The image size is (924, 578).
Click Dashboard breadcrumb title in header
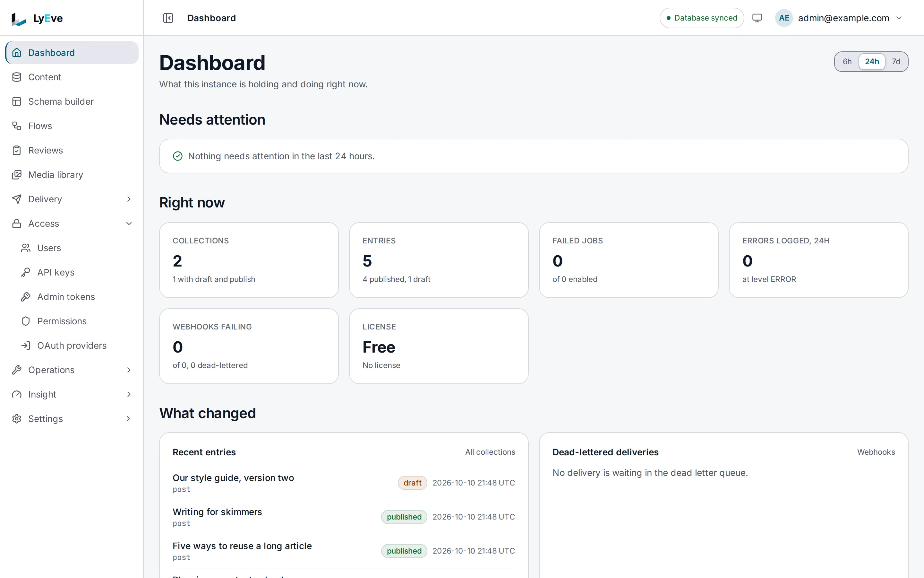211,18
